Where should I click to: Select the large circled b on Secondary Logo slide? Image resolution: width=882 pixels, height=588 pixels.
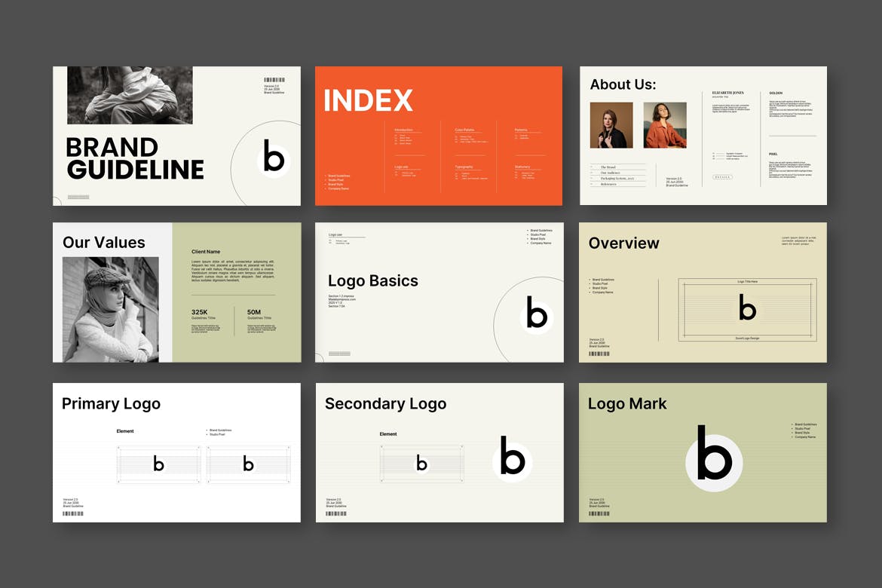tap(512, 457)
